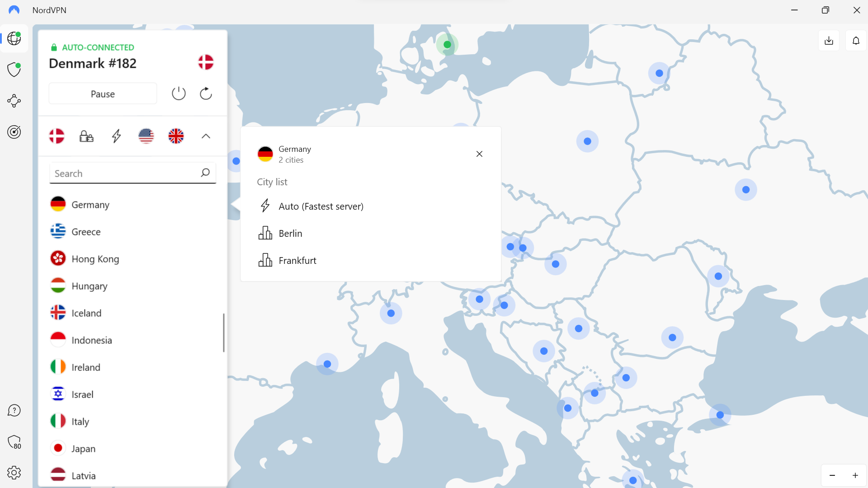Choose Frankfurt from city list
The width and height of the screenshot is (868, 488).
pyautogui.click(x=371, y=260)
